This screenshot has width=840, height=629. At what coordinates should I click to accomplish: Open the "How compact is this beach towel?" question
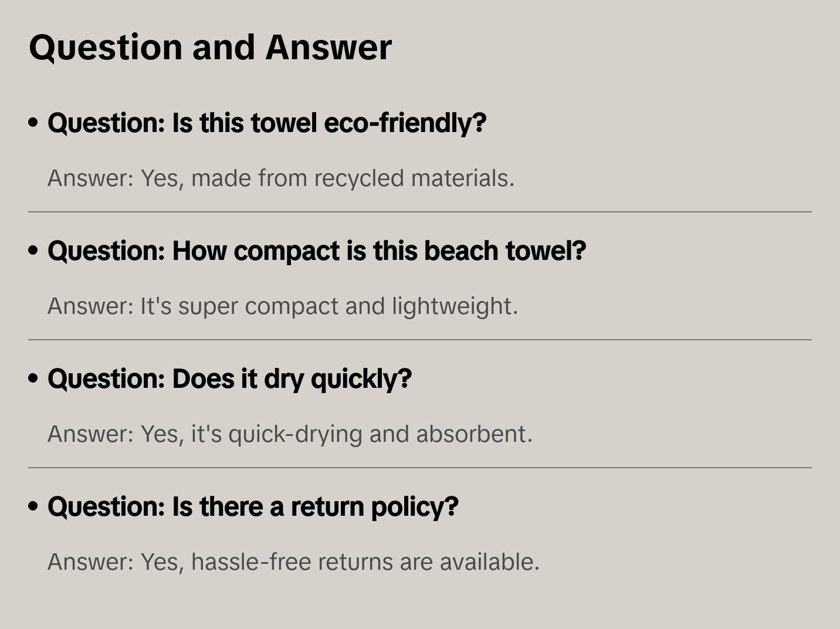point(317,251)
